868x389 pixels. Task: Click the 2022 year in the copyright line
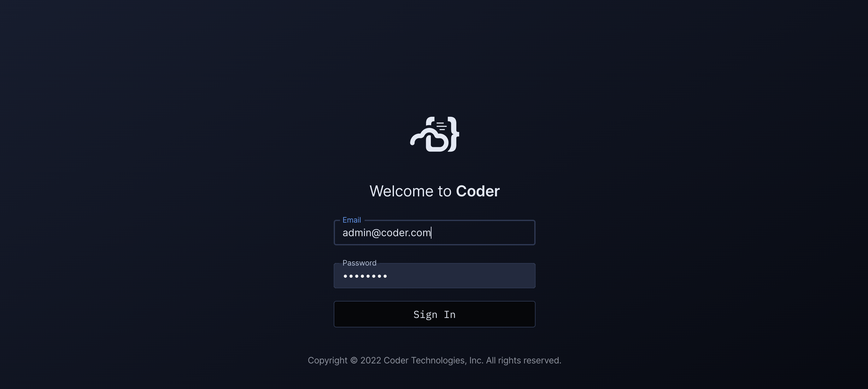(371, 360)
